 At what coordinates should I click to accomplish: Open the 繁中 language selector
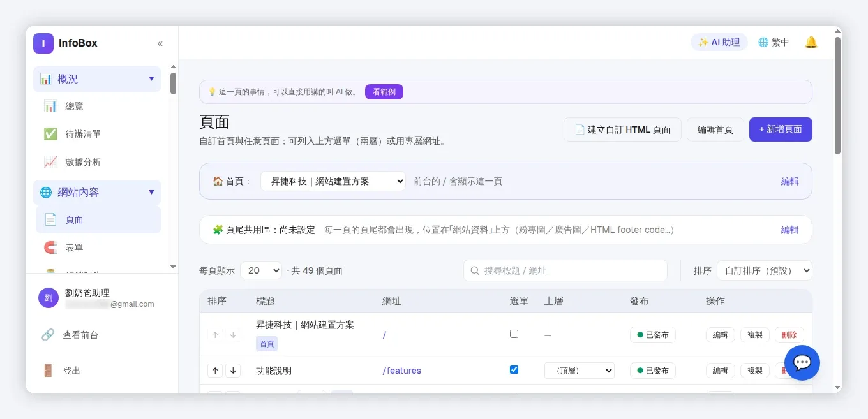774,42
